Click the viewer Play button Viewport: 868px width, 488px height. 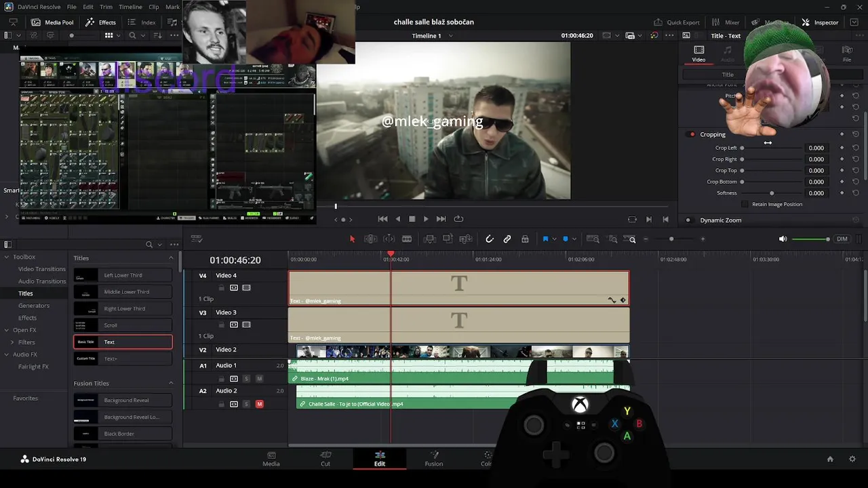(426, 219)
